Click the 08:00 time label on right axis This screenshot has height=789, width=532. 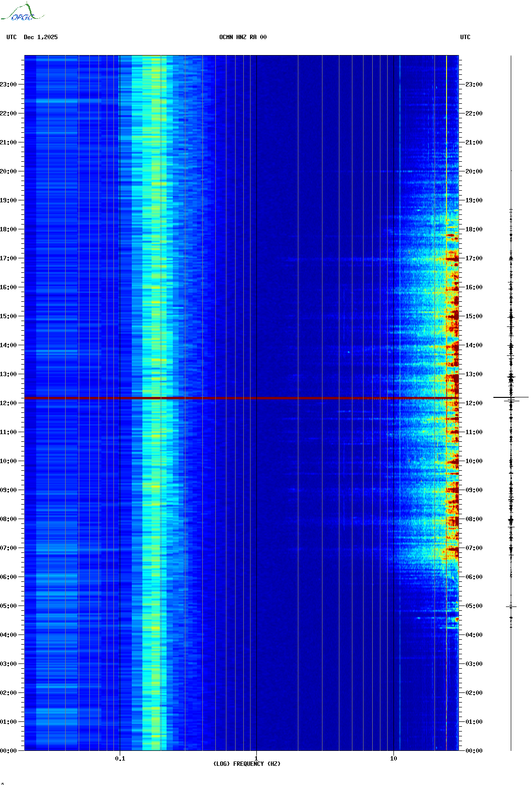(x=474, y=519)
